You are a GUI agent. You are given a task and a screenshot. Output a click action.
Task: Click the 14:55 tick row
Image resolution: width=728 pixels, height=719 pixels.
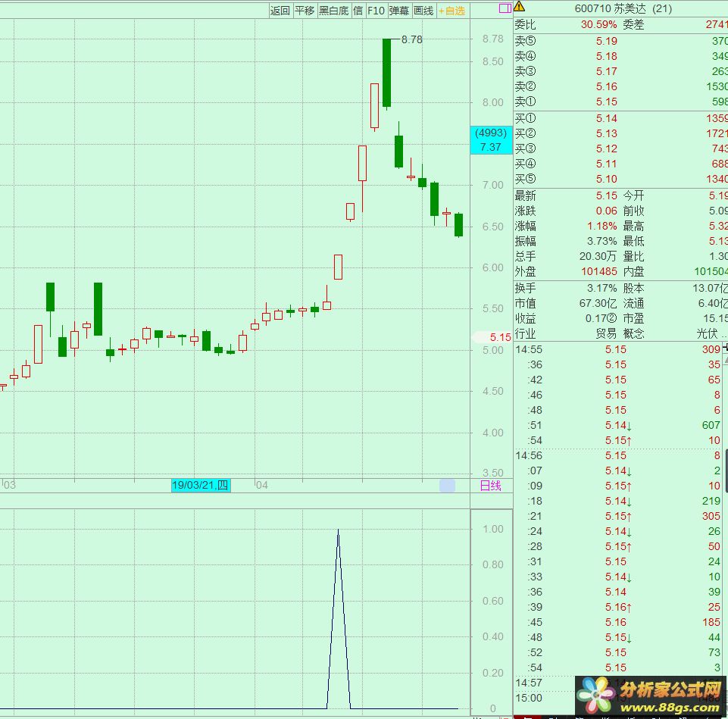click(x=618, y=349)
